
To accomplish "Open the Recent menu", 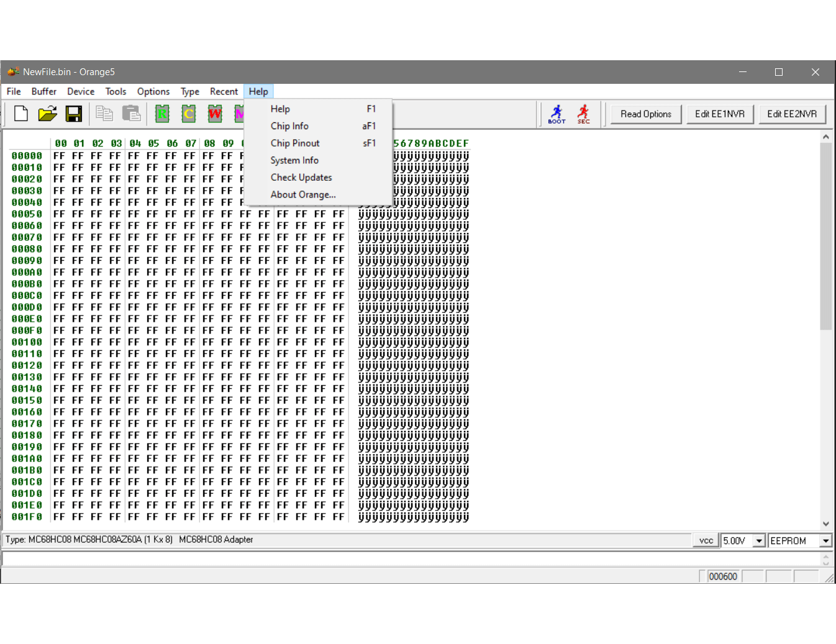I will pos(224,91).
